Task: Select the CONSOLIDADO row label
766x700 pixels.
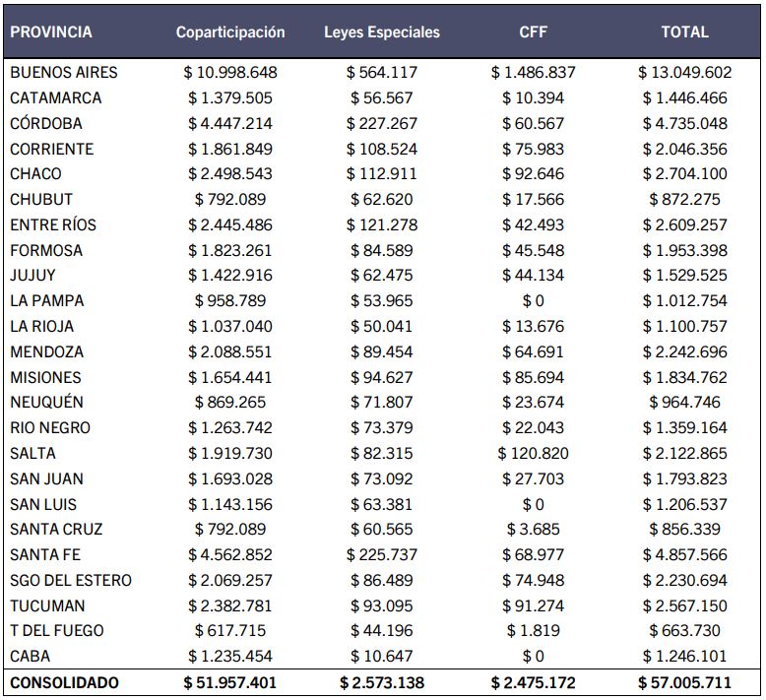Action: pyautogui.click(x=64, y=682)
